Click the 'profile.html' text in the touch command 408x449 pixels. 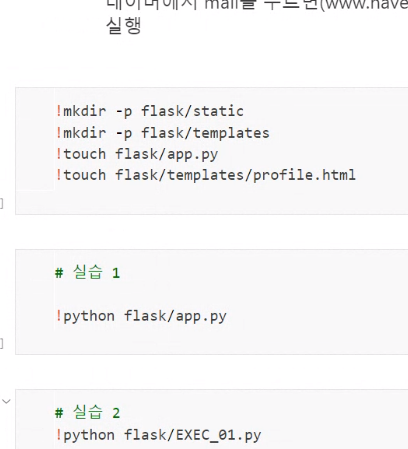click(x=304, y=175)
